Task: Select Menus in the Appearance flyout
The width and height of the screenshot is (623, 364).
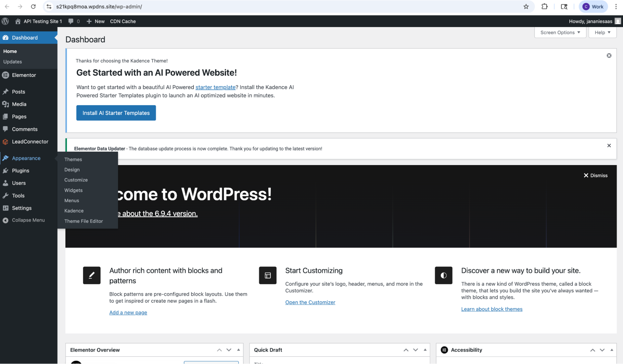Action: click(x=72, y=201)
